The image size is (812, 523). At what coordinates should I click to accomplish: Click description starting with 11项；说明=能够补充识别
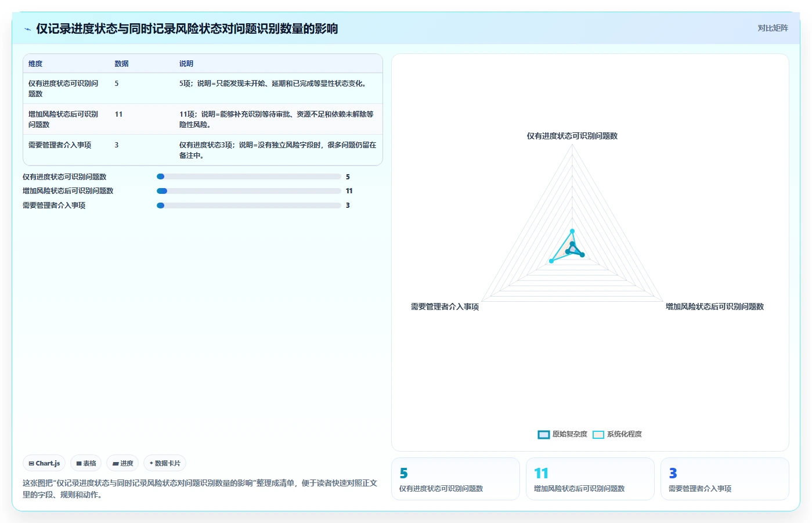coord(277,119)
